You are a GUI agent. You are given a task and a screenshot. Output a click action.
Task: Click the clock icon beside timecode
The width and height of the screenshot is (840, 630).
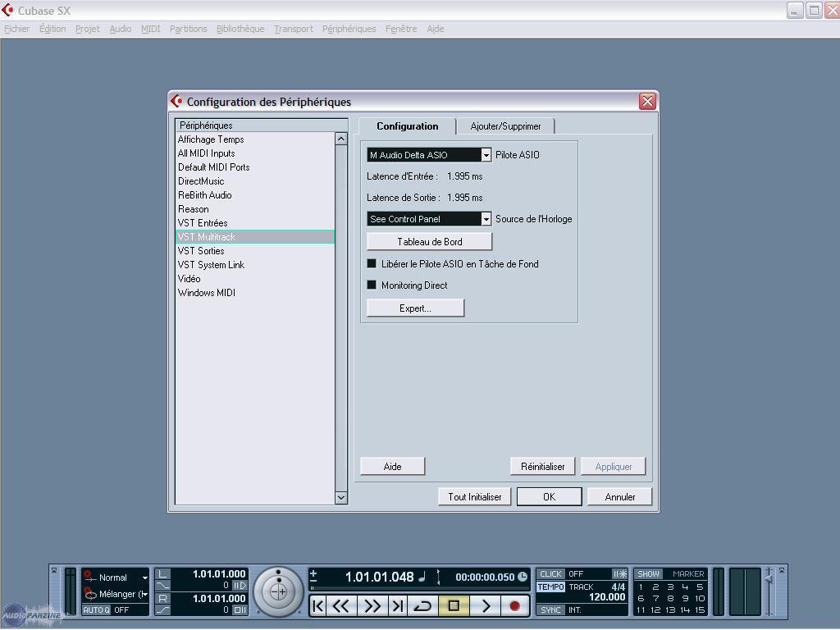coord(523,577)
